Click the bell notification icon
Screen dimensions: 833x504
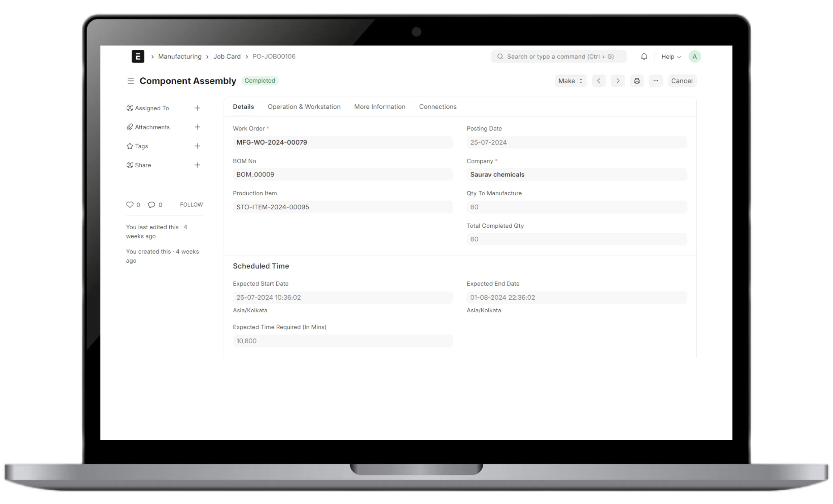point(644,56)
